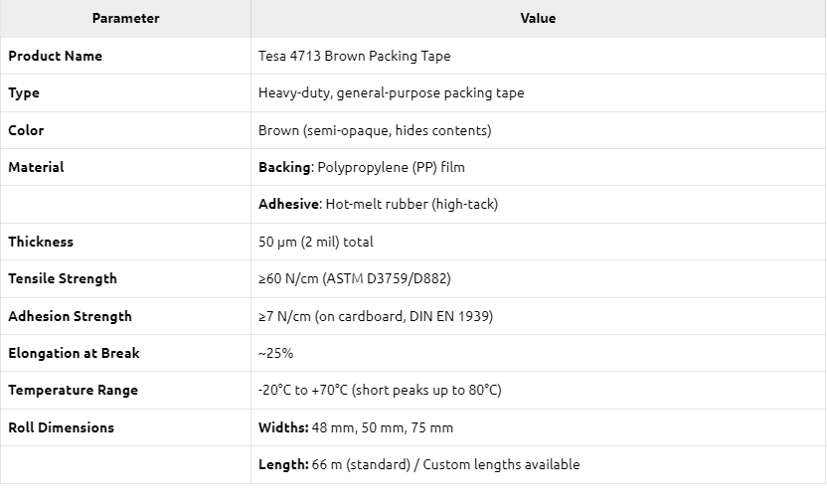Image resolution: width=827 pixels, height=504 pixels.
Task: Select the Thickness row label
Action: 41,242
